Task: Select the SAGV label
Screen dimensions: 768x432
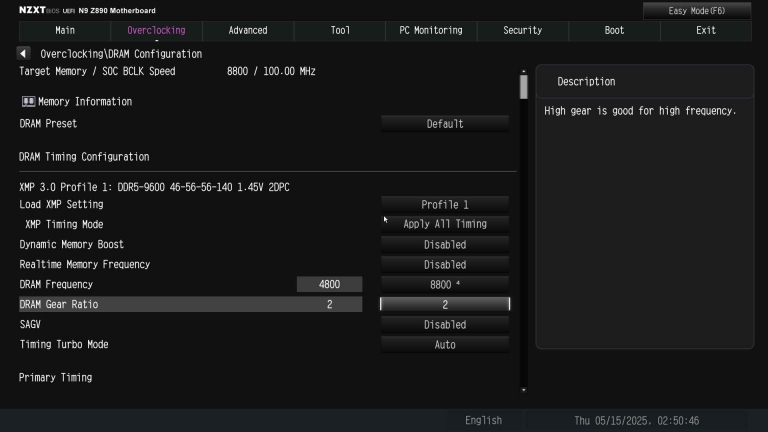Action: [30, 324]
